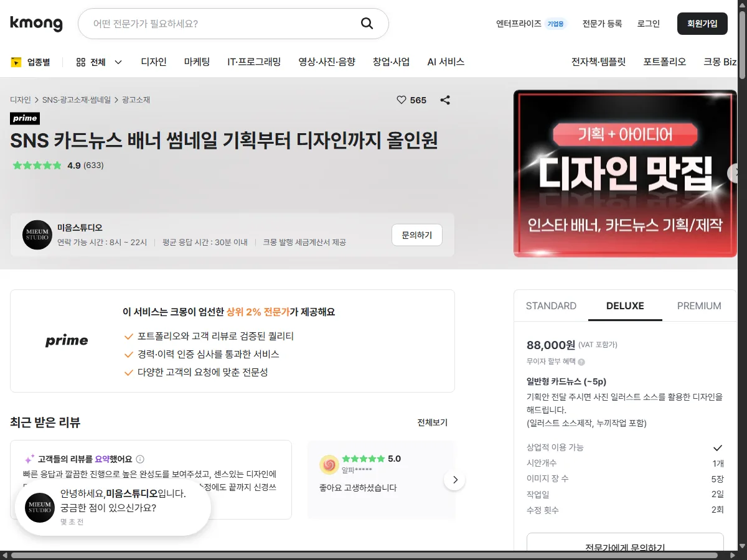Open the 전자책·템플릿 link
The image size is (747, 560).
pyautogui.click(x=598, y=62)
